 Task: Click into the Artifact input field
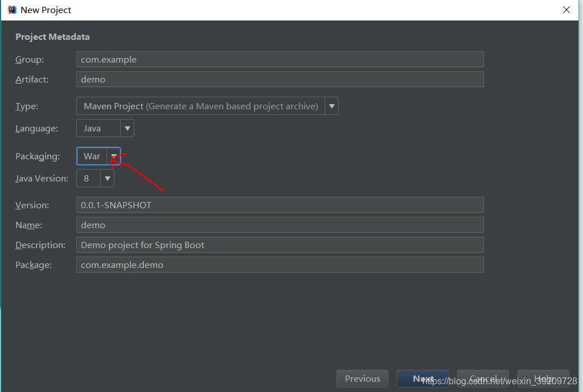(x=280, y=79)
